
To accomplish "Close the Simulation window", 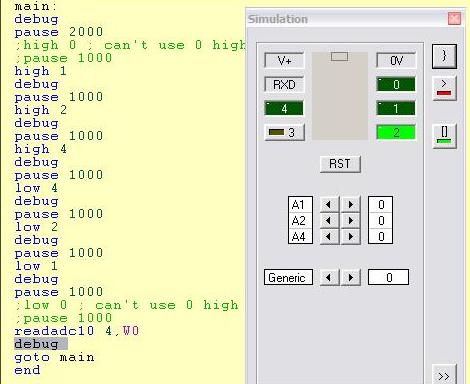I will tap(454, 18).
